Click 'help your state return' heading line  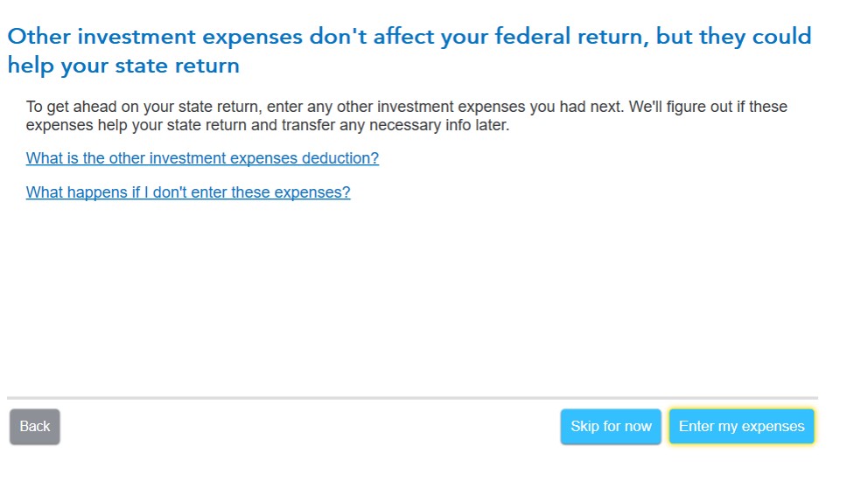click(x=123, y=65)
